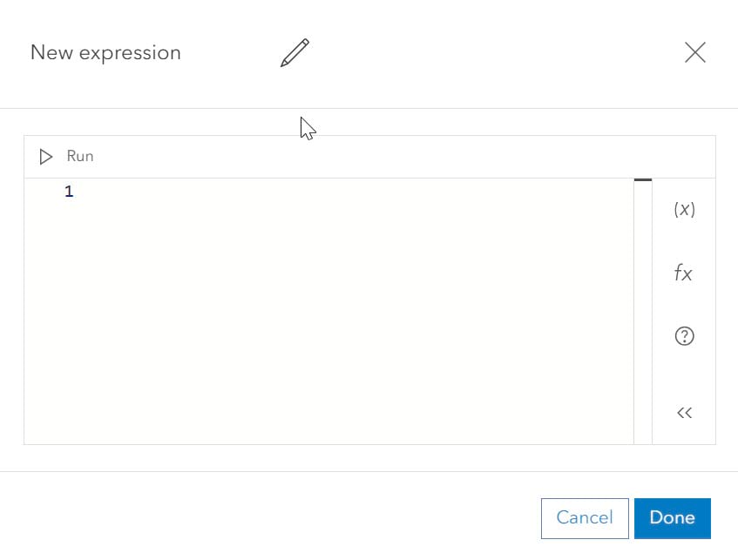
Task: Confirm with the Done button
Action: click(673, 518)
